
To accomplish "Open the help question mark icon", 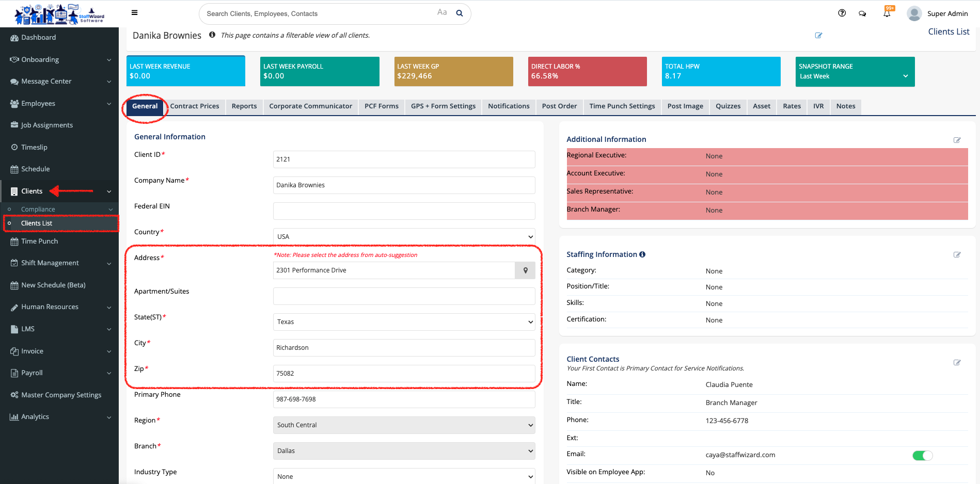I will click(842, 13).
